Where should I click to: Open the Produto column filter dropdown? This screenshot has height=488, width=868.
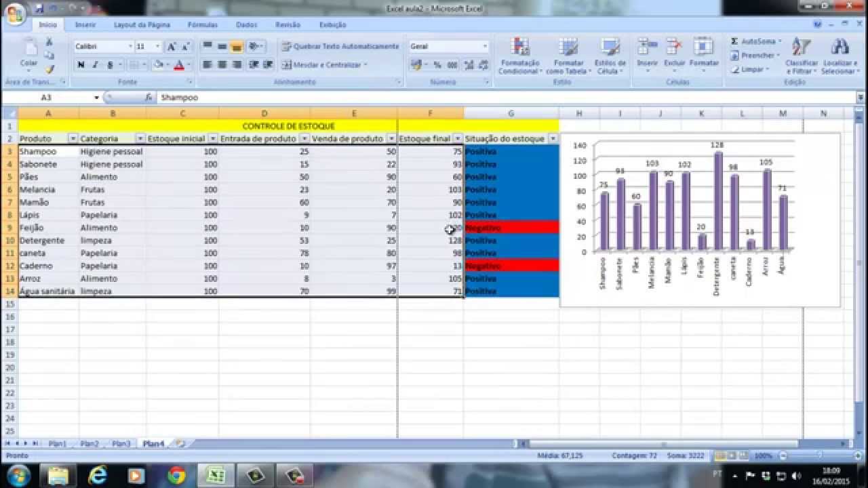click(73, 138)
